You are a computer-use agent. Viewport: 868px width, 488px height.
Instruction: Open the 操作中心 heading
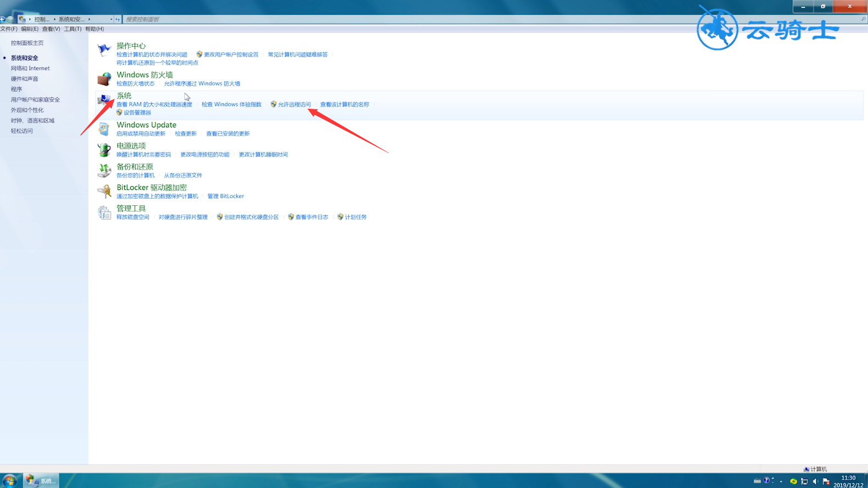tap(131, 46)
